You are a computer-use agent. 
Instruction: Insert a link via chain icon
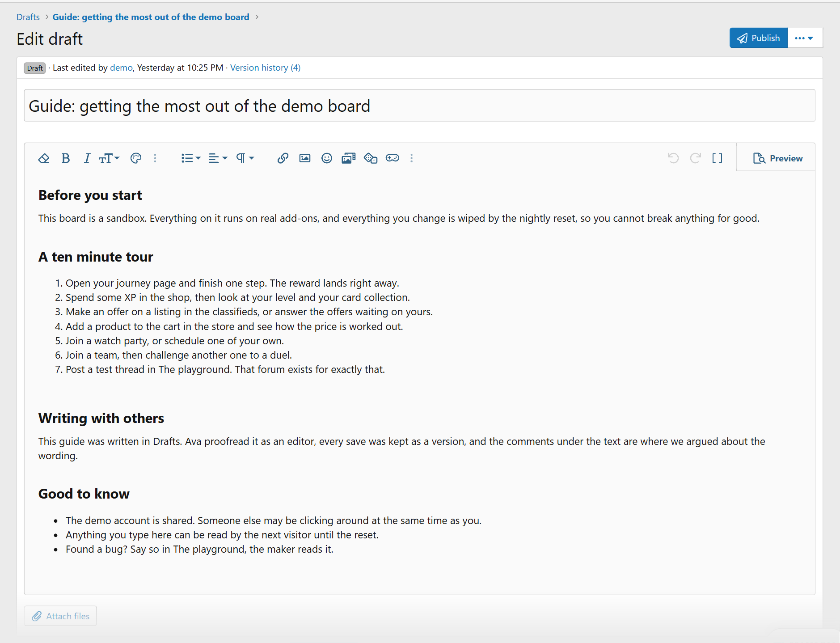(x=283, y=158)
